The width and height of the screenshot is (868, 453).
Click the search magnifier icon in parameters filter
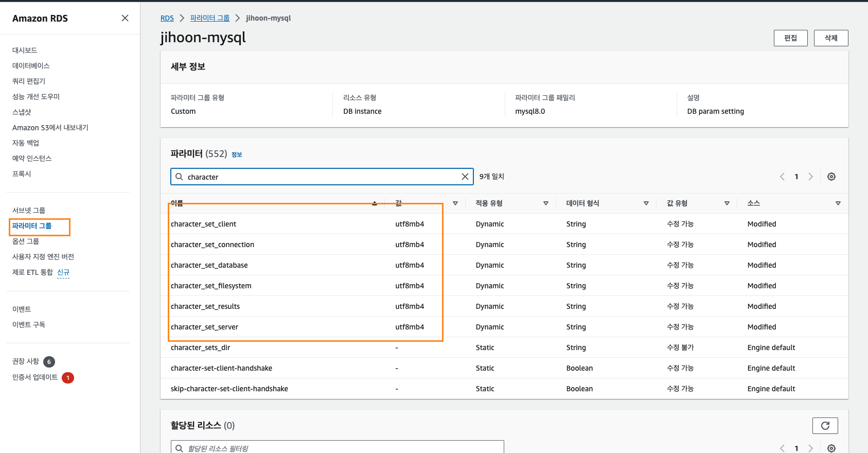(x=180, y=177)
